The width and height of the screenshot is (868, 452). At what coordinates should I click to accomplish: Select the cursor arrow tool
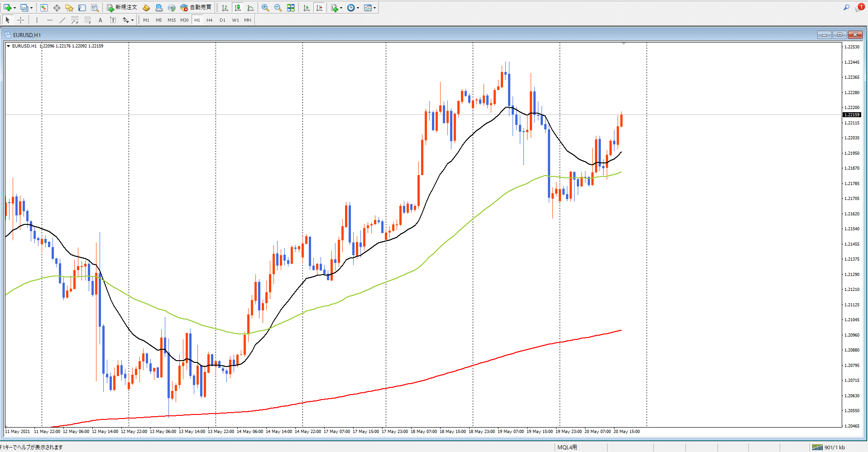pyautogui.click(x=8, y=20)
